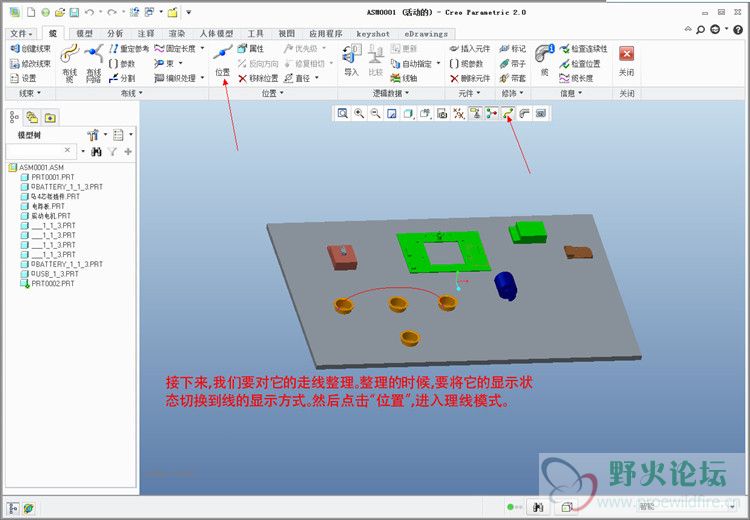Expand the 直径 diameter dropdown
The image size is (750, 520).
pos(317,78)
